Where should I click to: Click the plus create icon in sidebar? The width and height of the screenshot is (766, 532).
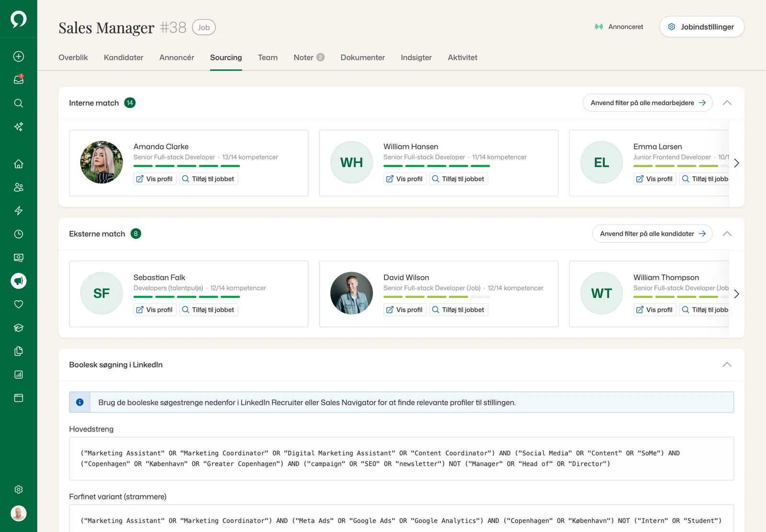click(x=19, y=57)
